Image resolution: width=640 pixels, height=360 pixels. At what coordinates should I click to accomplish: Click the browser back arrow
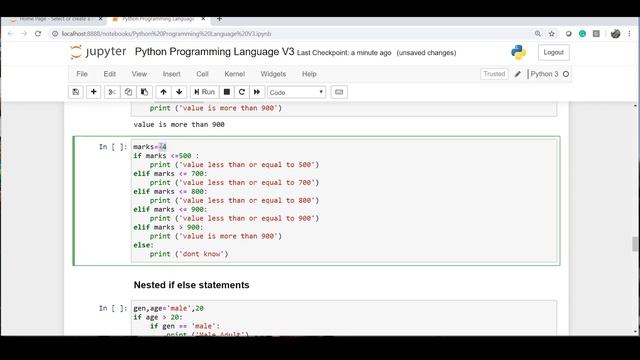click(11, 33)
